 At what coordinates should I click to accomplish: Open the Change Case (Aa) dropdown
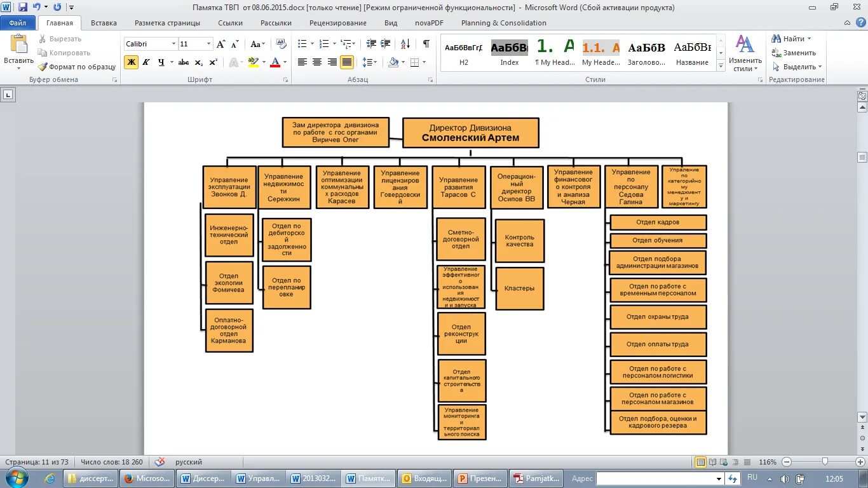257,44
